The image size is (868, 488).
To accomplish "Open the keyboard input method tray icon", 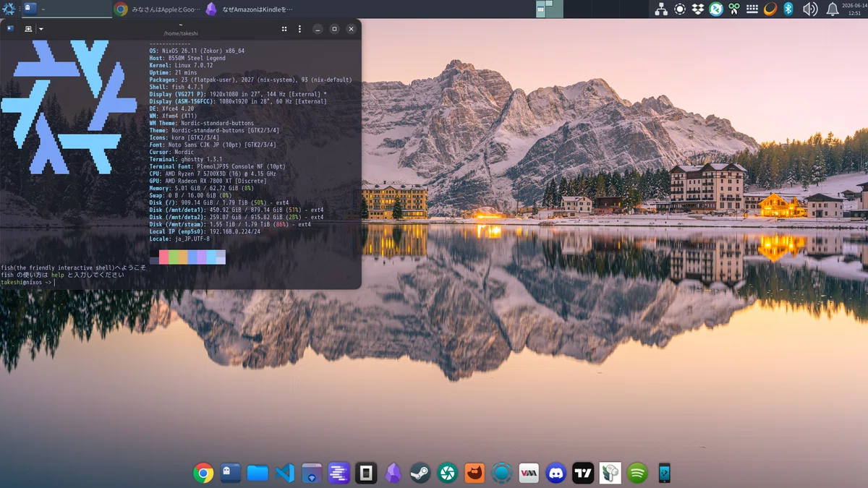I will coord(752,9).
